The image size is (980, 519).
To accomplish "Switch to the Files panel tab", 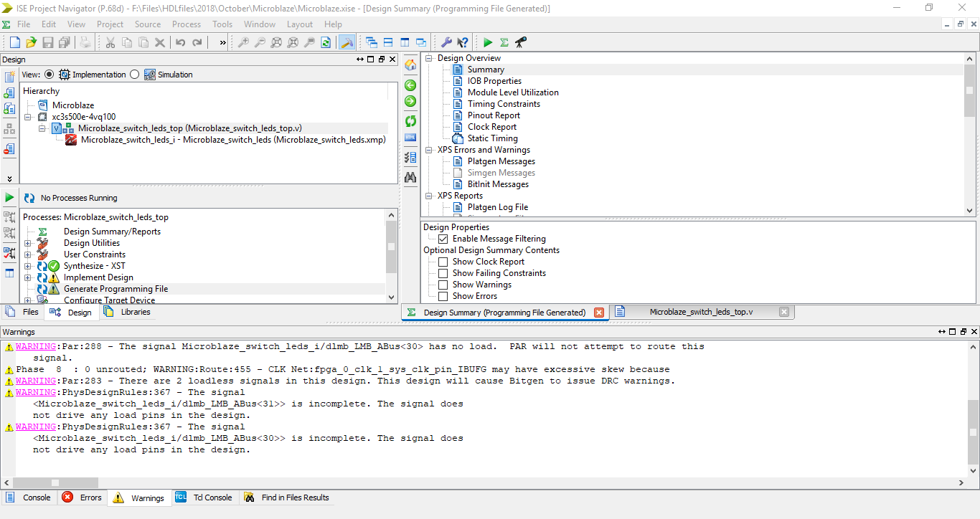I will tap(23, 312).
